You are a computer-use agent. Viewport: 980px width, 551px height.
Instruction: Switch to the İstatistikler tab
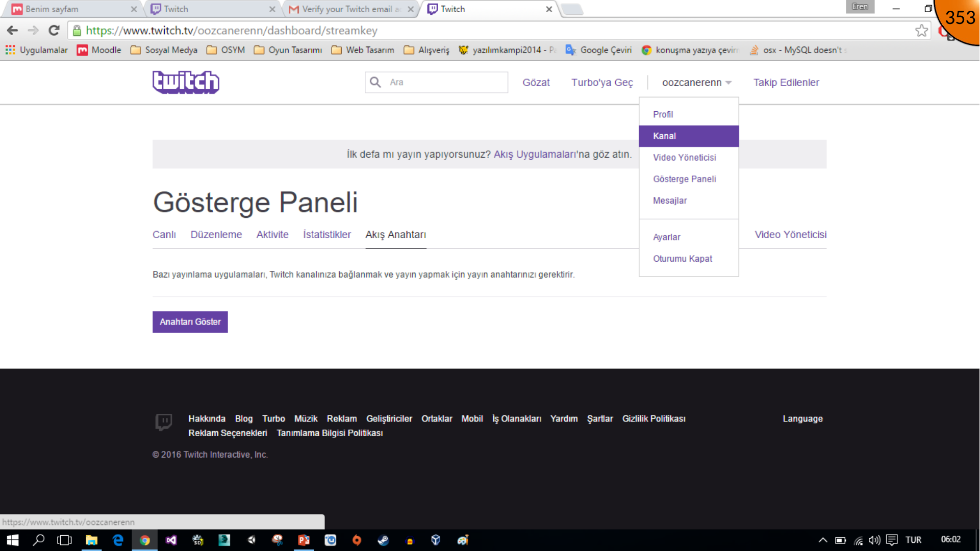pos(327,235)
